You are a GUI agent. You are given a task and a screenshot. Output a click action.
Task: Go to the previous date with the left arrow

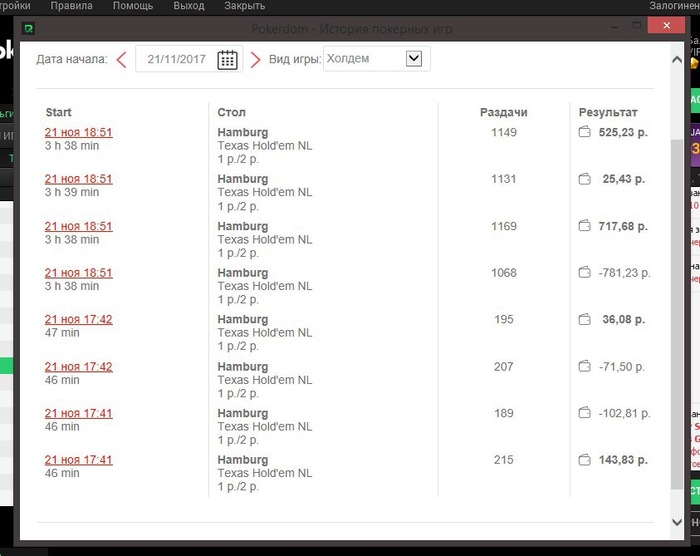point(121,59)
